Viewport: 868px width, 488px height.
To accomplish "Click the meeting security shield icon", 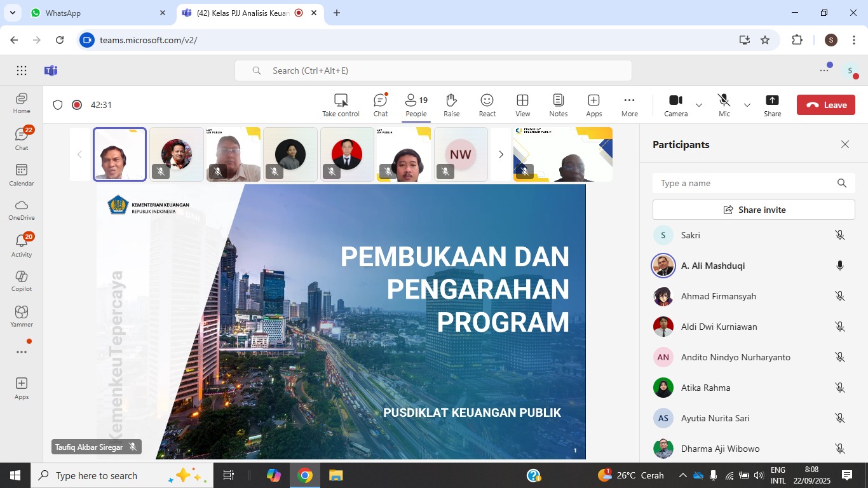I will pyautogui.click(x=58, y=105).
